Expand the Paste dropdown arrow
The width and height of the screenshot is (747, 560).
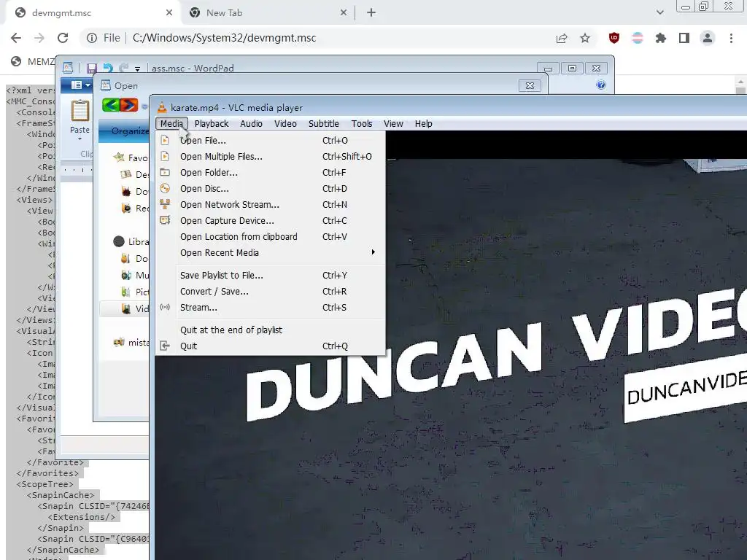click(x=80, y=139)
